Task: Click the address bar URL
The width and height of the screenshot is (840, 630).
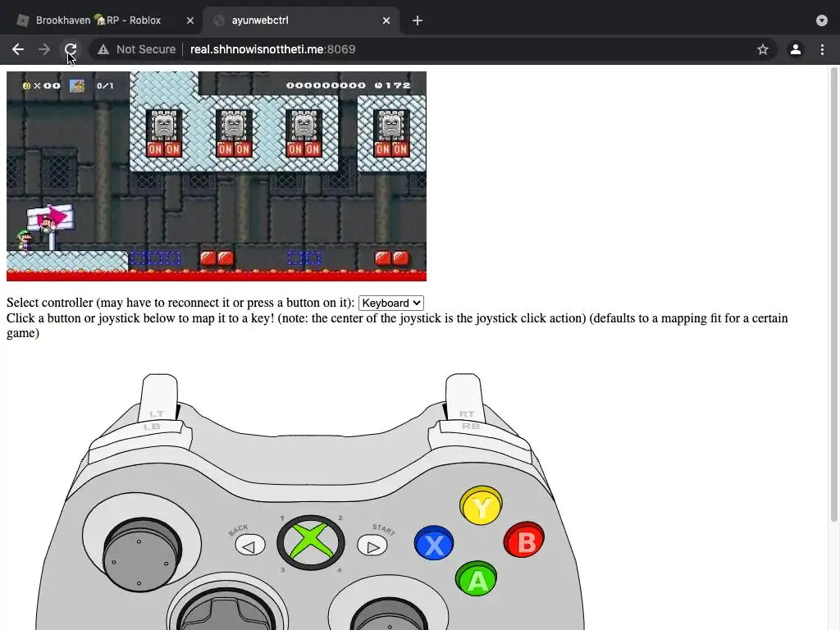Action: pos(272,49)
